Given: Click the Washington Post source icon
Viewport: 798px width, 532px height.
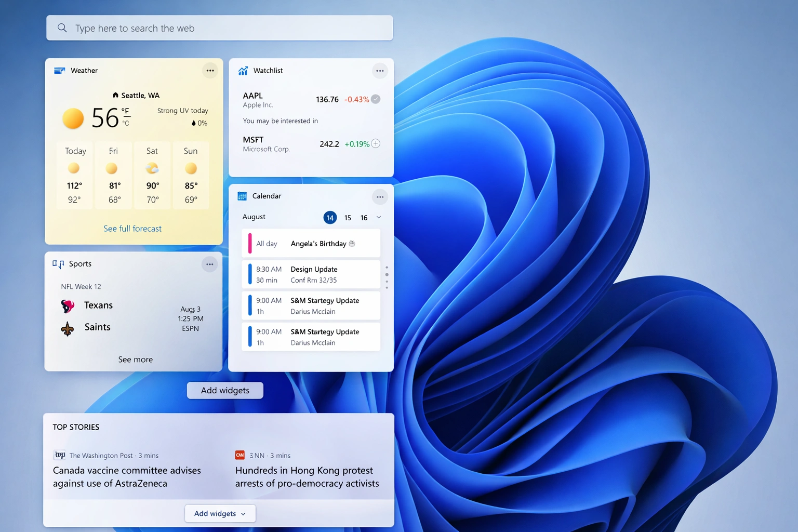Looking at the screenshot, I should 59,455.
